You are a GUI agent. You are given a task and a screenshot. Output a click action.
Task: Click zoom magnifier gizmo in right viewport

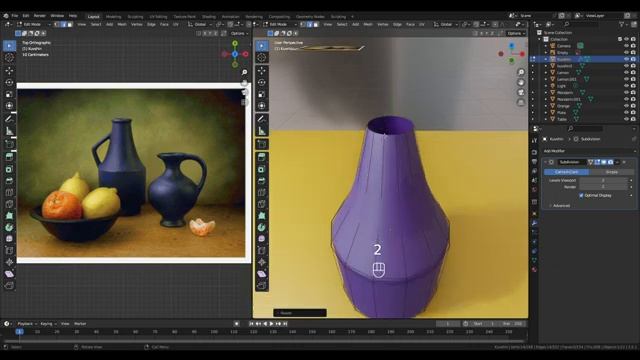(x=521, y=72)
